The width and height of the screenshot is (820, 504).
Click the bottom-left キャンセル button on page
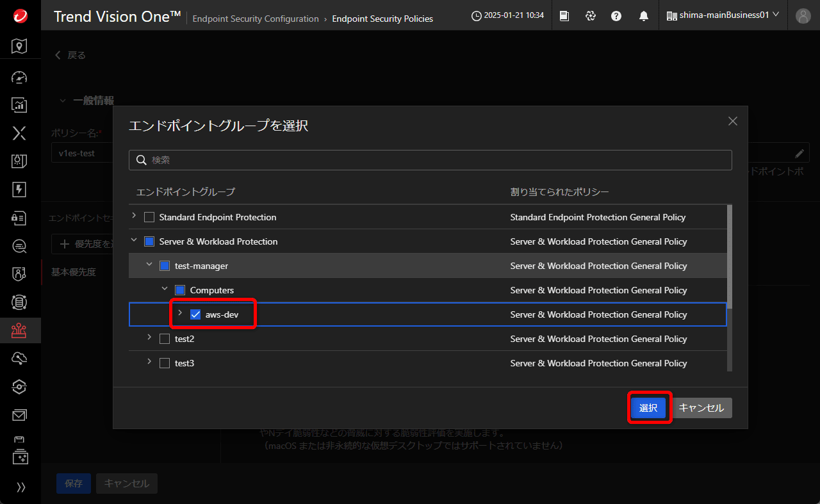pyautogui.click(x=127, y=484)
